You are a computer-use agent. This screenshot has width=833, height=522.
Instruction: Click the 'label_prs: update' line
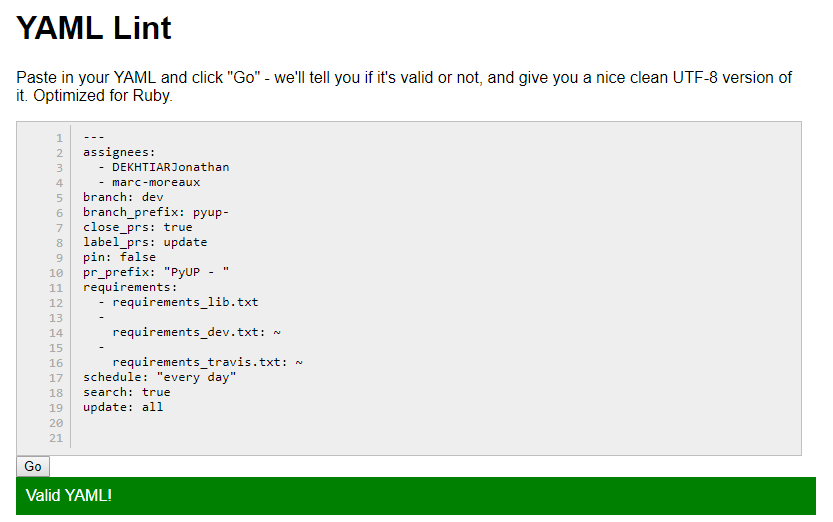tap(145, 242)
